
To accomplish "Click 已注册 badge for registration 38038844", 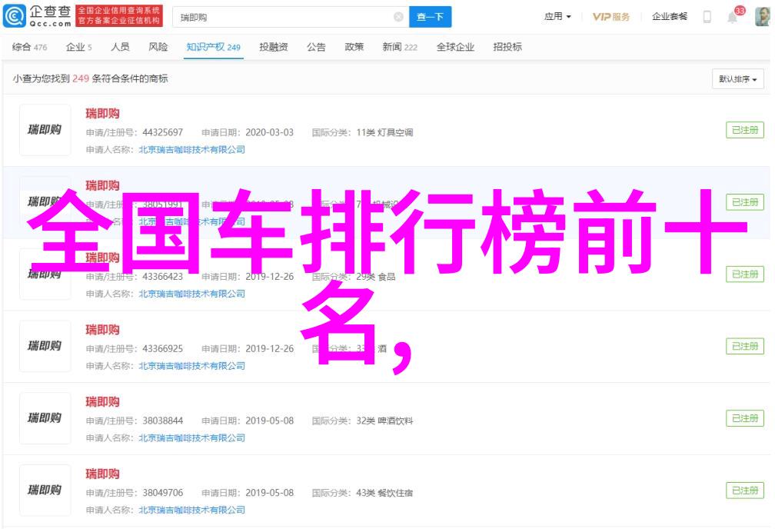I will [x=745, y=418].
